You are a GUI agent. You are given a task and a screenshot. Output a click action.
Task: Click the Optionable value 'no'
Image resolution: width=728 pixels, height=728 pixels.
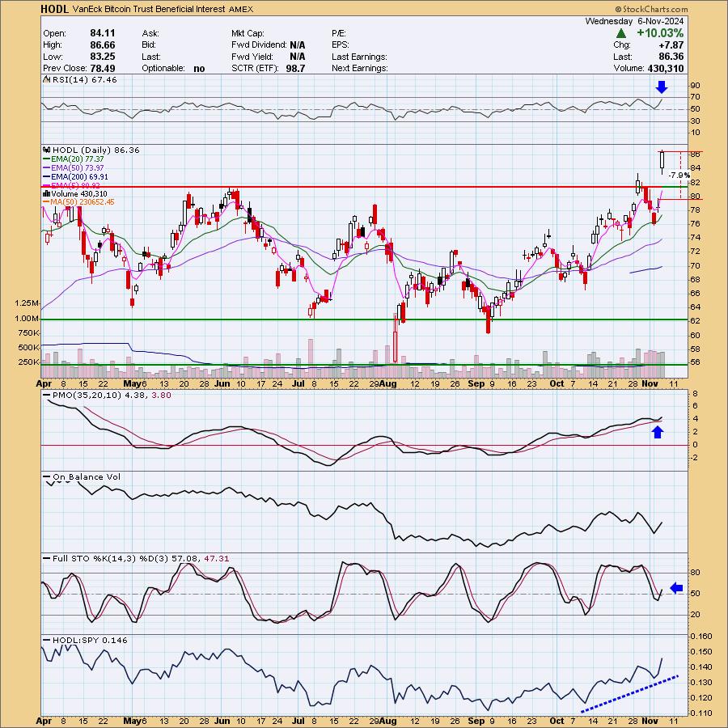199,69
